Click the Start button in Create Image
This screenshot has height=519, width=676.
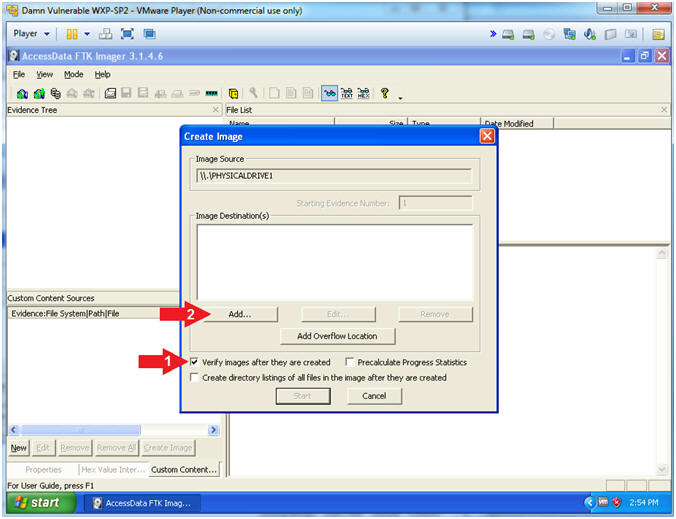(x=303, y=396)
